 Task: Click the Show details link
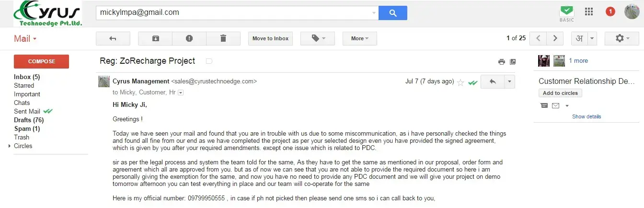click(586, 116)
